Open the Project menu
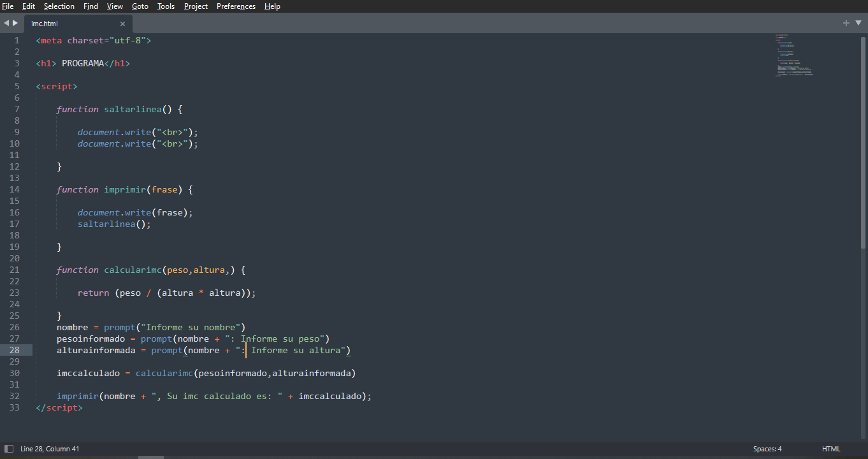 tap(196, 6)
